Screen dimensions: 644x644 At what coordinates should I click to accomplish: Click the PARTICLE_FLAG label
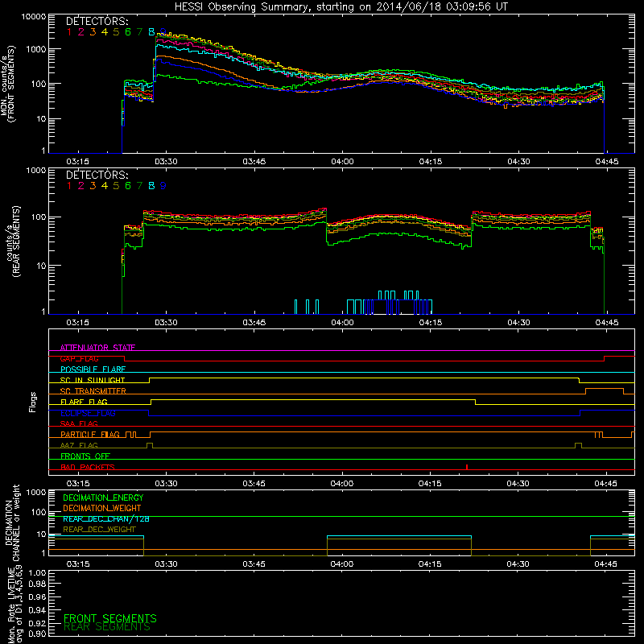[x=90, y=434]
